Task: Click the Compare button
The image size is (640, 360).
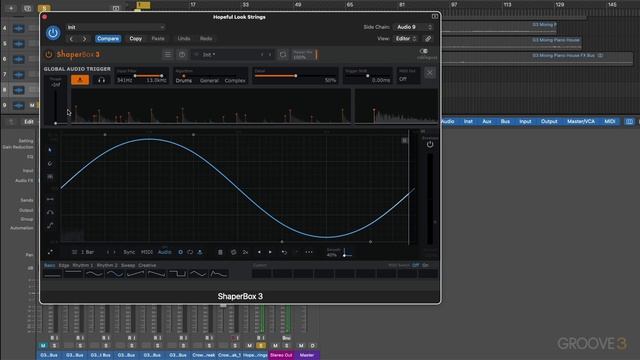Action: [x=108, y=39]
